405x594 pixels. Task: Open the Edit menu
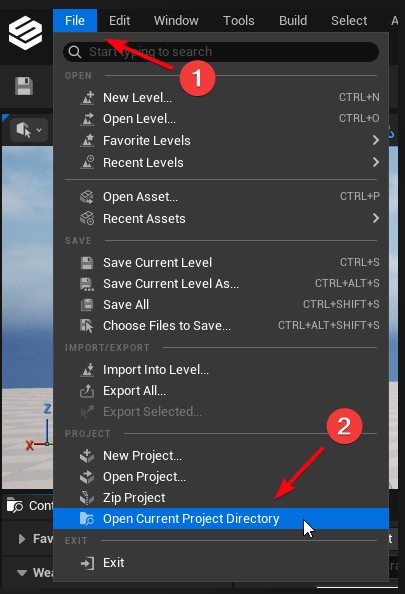pyautogui.click(x=119, y=20)
